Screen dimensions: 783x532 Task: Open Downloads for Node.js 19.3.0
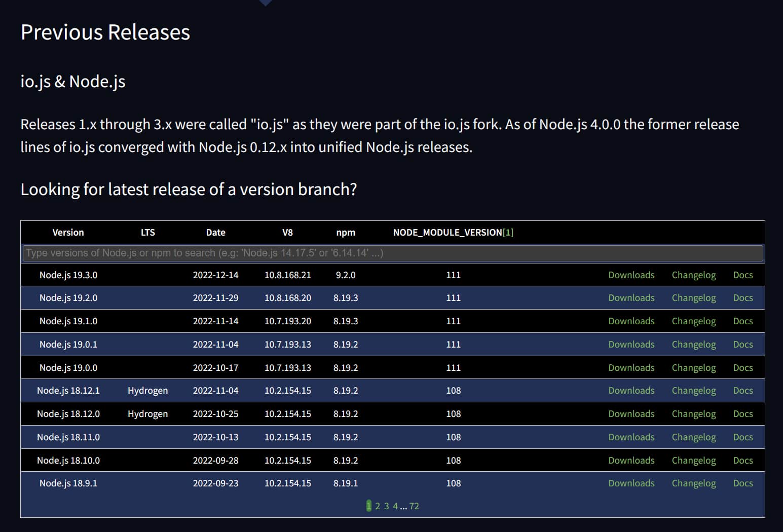point(631,275)
